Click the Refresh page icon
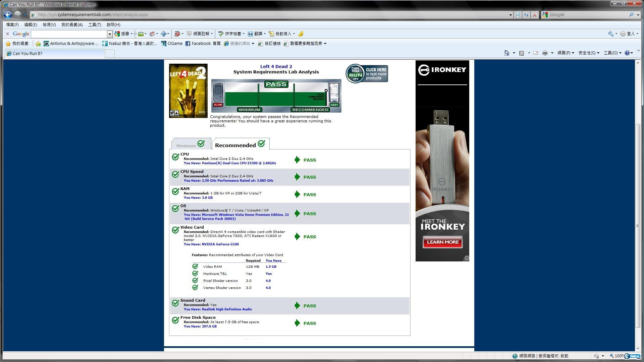 tap(526, 15)
